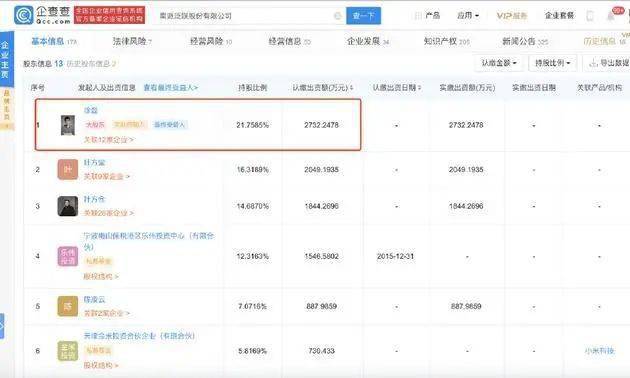Image resolution: width=630 pixels, height=378 pixels.
Task: Select the 16.3189% shareholding cell
Action: 253,170
